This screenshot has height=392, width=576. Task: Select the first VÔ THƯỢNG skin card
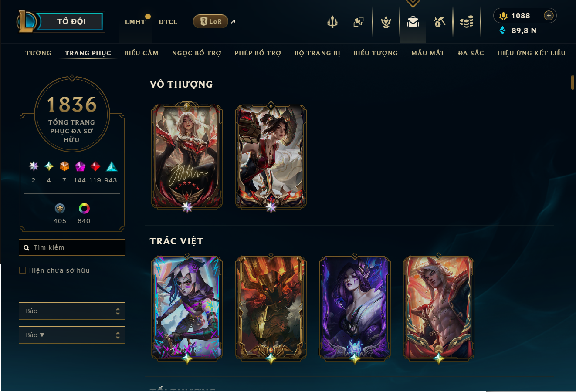pos(187,157)
